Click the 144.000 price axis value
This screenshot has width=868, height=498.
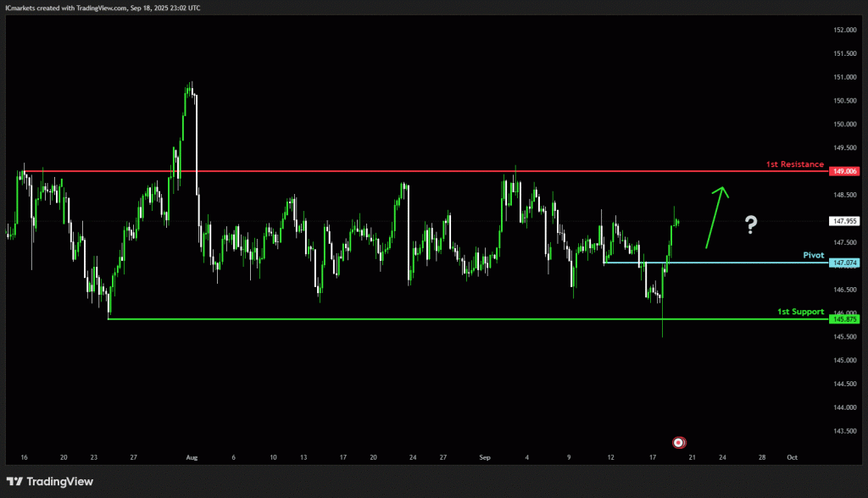pos(845,407)
